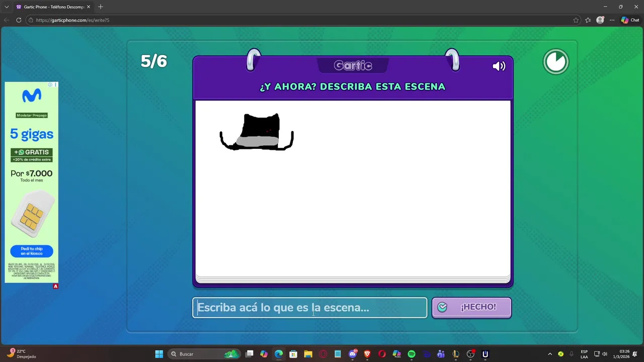Click the ad info icon on Movistar banner
644x362 pixels.
tap(50, 84)
